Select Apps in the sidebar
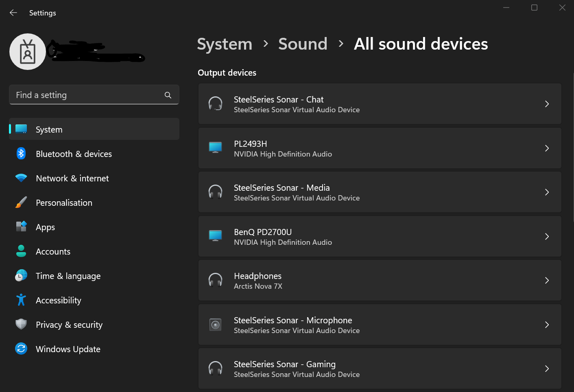The image size is (574, 392). 45,227
